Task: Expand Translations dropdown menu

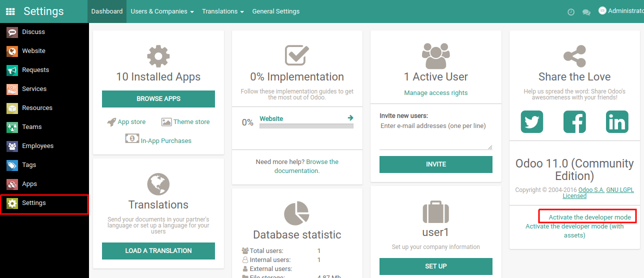Action: click(x=223, y=11)
